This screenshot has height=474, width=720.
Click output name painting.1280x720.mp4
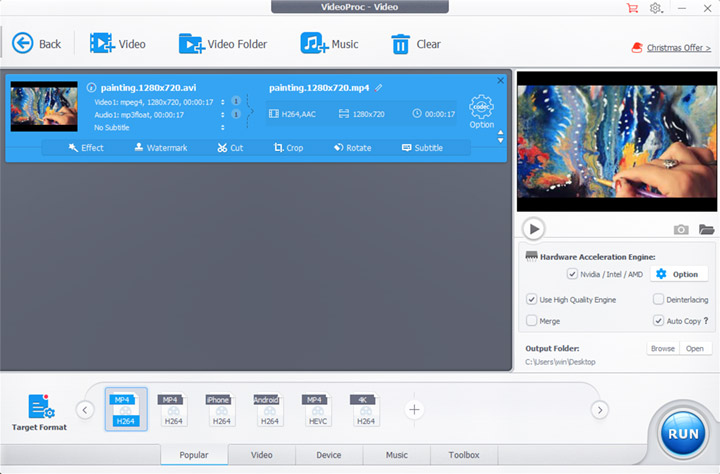point(319,88)
